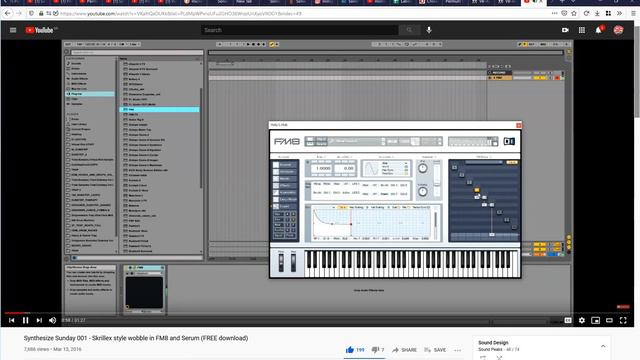The image size is (640, 360).
Task: Open the account avatar menu
Action: coord(618,30)
